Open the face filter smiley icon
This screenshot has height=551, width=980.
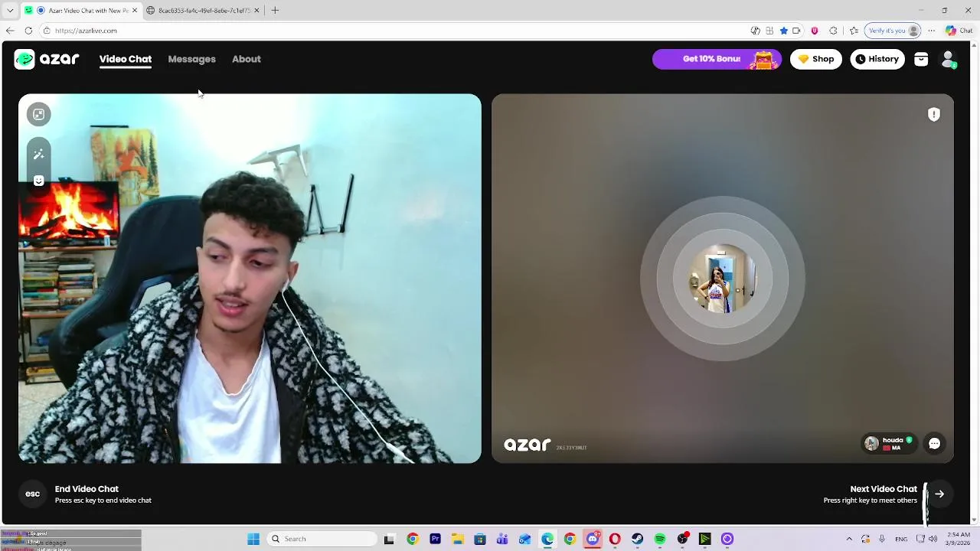click(38, 181)
